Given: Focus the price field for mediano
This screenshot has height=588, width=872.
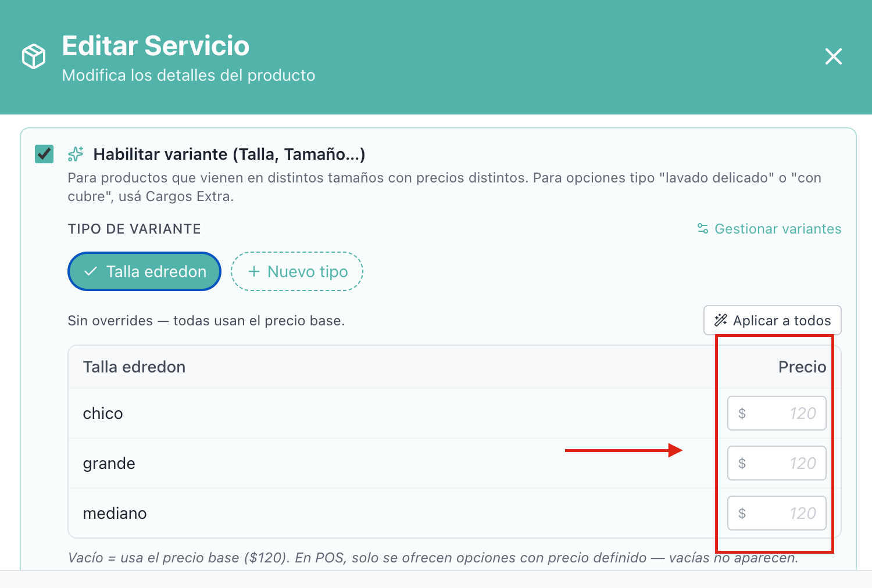Looking at the screenshot, I should [777, 513].
